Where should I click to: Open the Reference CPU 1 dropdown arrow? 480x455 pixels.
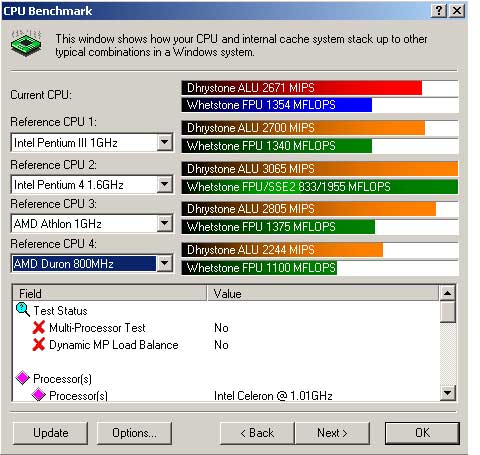coord(164,142)
